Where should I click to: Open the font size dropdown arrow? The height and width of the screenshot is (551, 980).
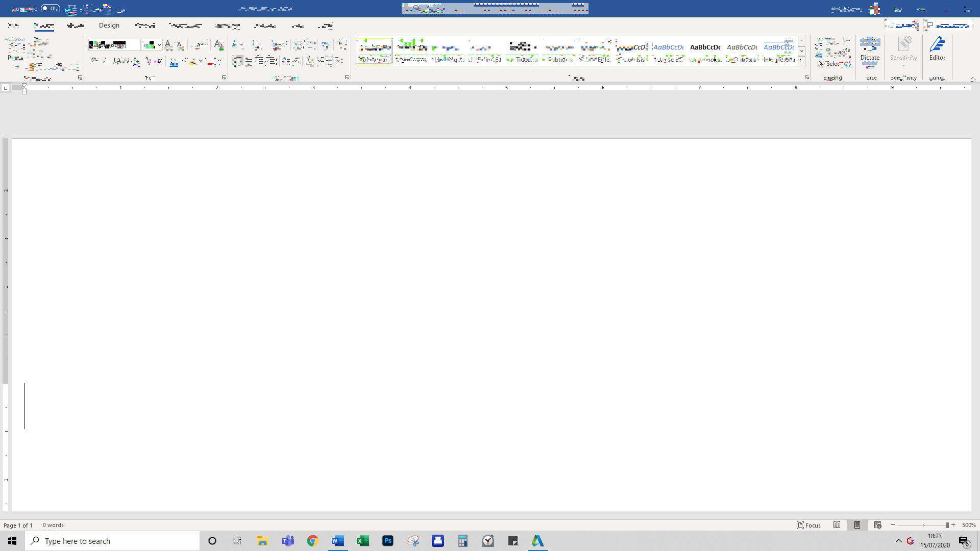click(x=159, y=45)
